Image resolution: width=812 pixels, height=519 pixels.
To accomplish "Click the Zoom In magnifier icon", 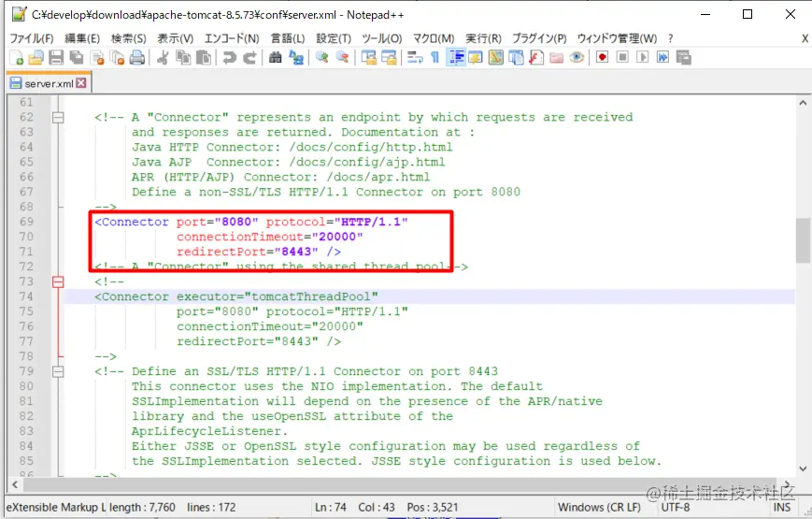I will (x=322, y=58).
